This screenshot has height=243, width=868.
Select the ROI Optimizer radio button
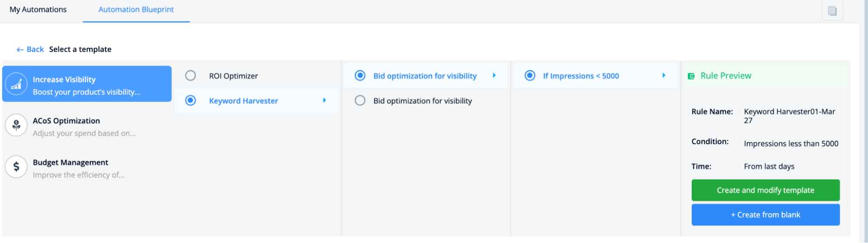[190, 76]
